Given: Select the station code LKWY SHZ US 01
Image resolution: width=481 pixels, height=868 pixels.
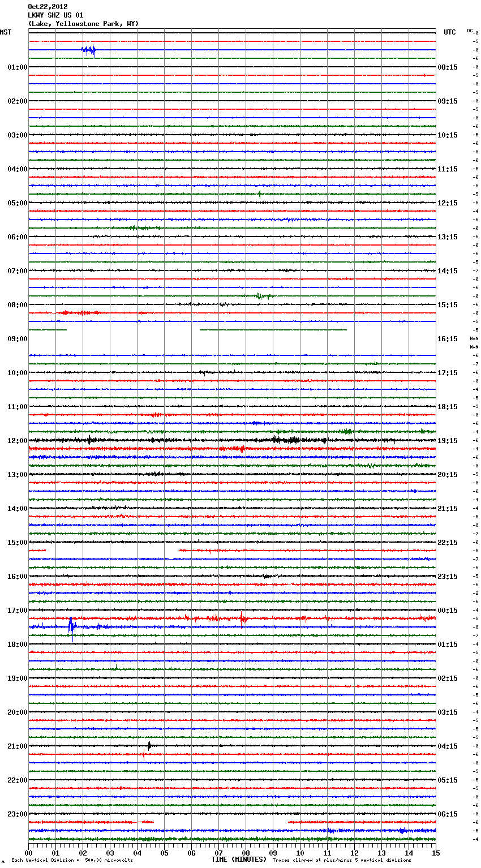Looking at the screenshot, I should click(x=55, y=15).
